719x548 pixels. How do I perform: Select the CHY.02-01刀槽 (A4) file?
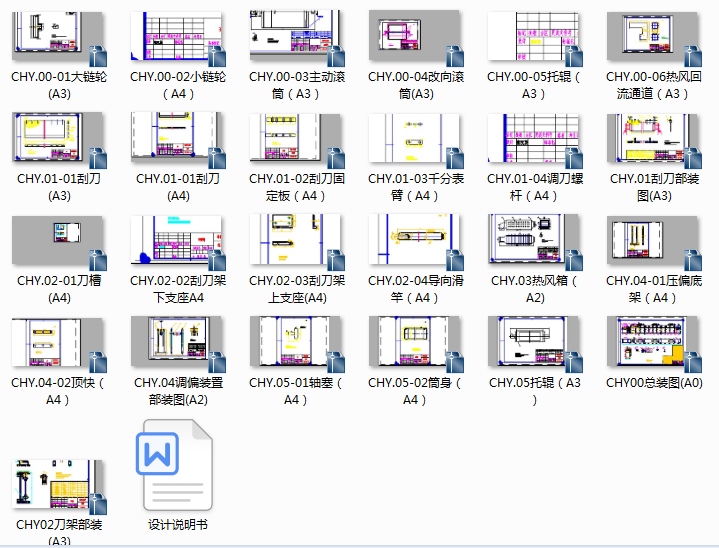click(59, 242)
